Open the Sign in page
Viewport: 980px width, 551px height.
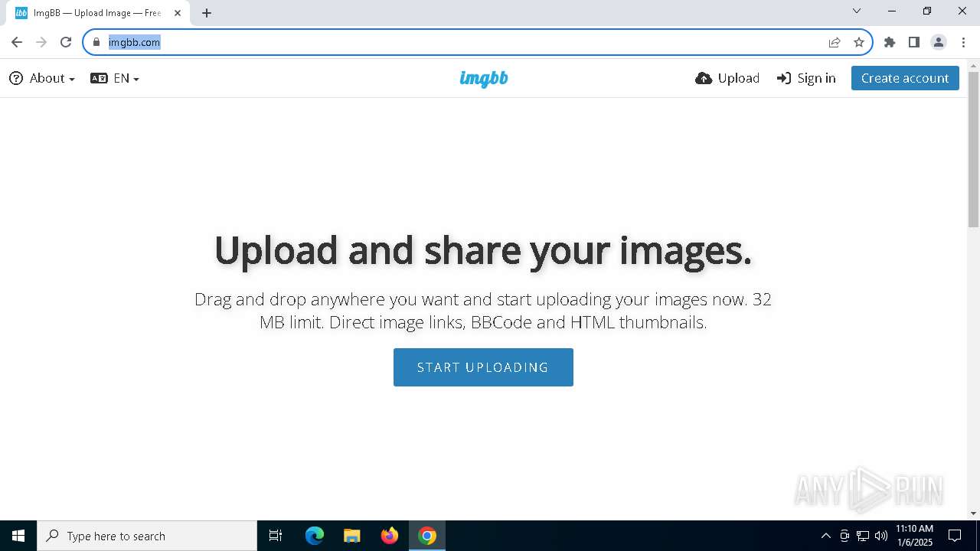(x=806, y=78)
